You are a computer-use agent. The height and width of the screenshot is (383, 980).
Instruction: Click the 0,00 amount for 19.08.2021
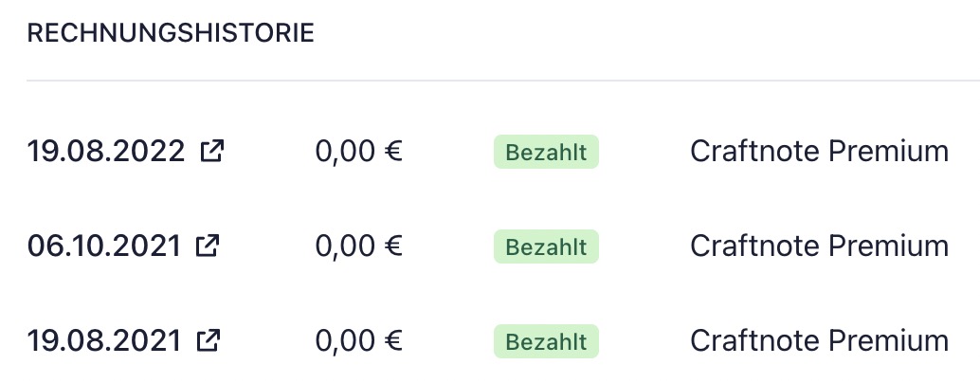(345, 341)
